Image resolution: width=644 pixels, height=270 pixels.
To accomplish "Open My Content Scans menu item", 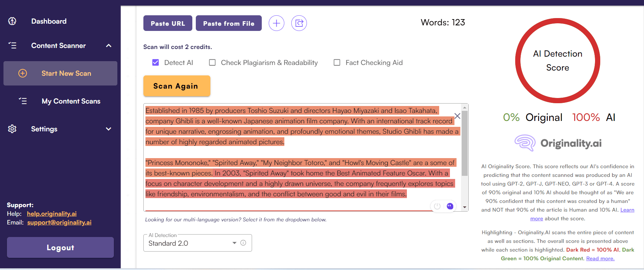I will (x=71, y=101).
